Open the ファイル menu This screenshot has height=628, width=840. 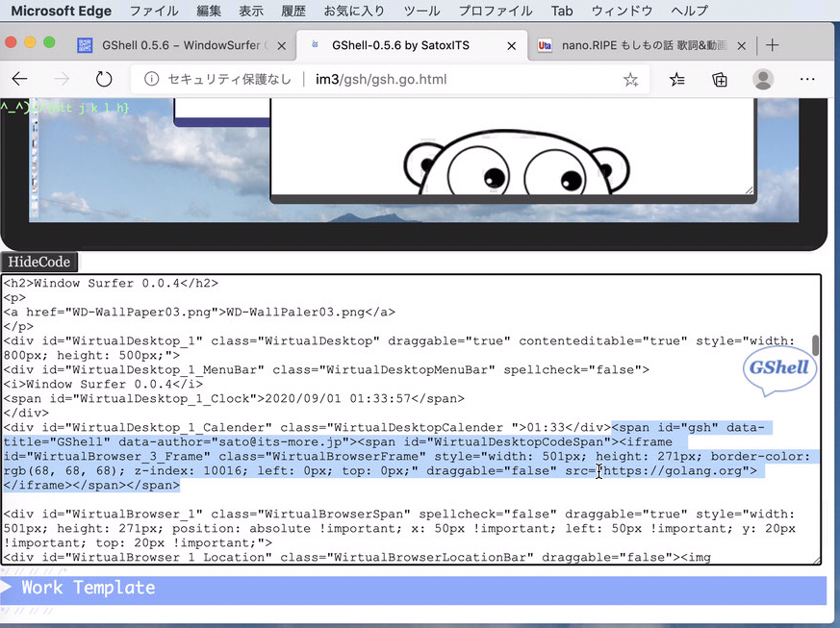tap(154, 11)
